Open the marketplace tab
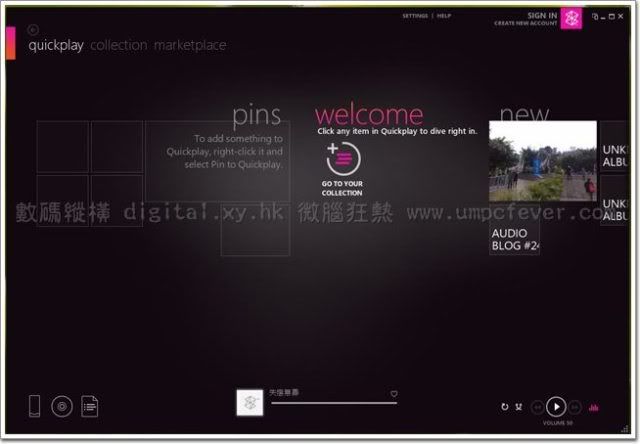The width and height of the screenshot is (640, 444). (x=190, y=45)
